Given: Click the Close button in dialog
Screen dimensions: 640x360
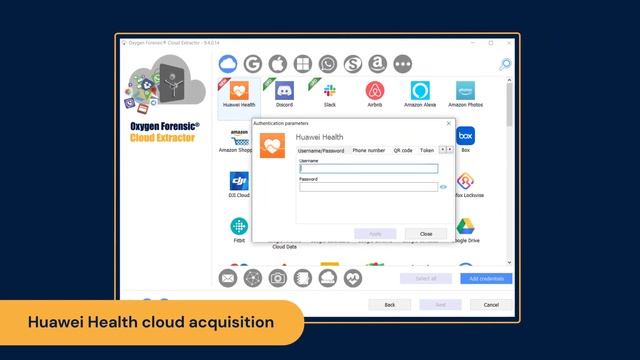Looking at the screenshot, I should 426,234.
